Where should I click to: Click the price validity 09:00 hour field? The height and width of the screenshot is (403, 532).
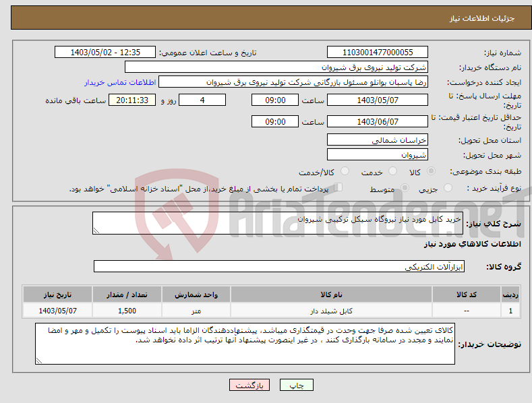(275, 121)
